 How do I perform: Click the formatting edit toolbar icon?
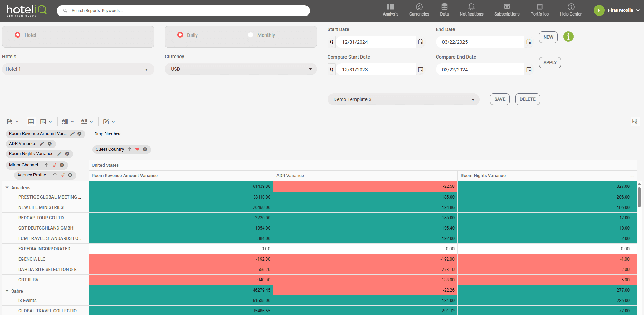click(106, 122)
